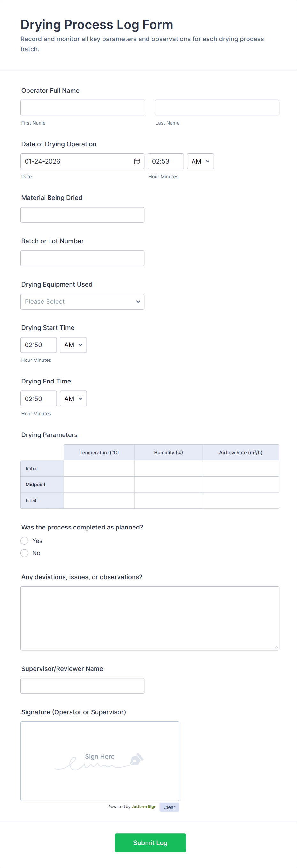Click the deviations and observations text area
This screenshot has width=297, height=868.
point(150,618)
